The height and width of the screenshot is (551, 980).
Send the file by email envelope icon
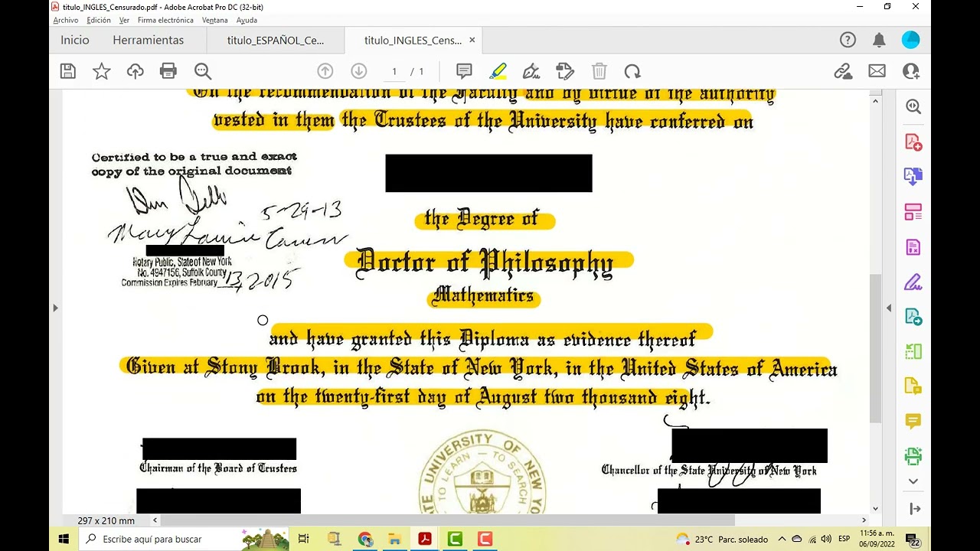tap(877, 71)
